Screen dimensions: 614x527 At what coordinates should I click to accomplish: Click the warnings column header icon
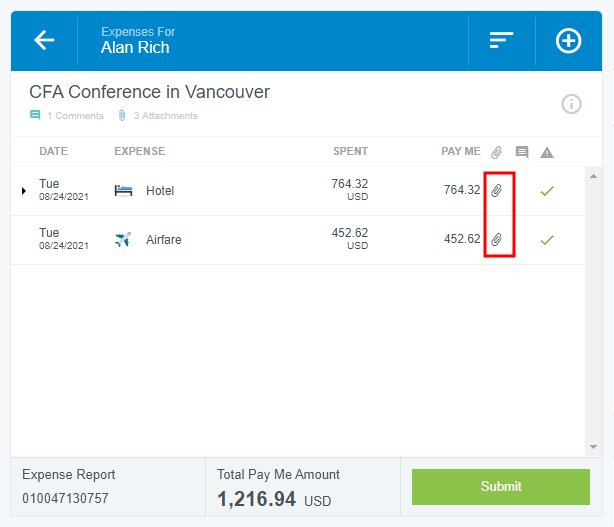click(x=547, y=152)
